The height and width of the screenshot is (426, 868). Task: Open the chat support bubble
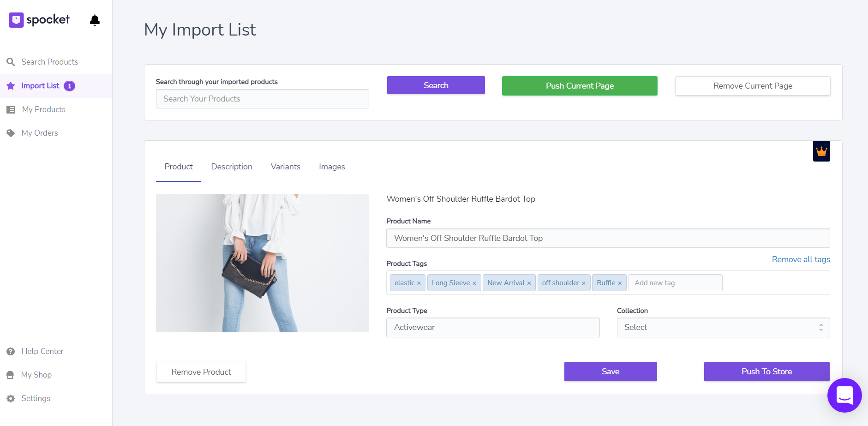pyautogui.click(x=844, y=395)
